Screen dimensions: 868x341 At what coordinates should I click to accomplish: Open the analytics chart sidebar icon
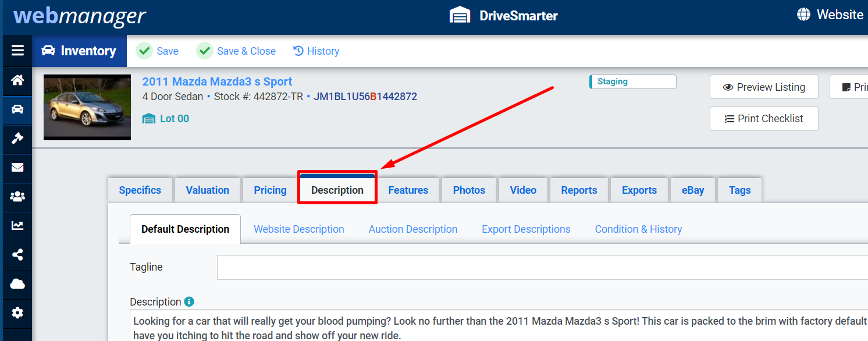click(x=17, y=226)
